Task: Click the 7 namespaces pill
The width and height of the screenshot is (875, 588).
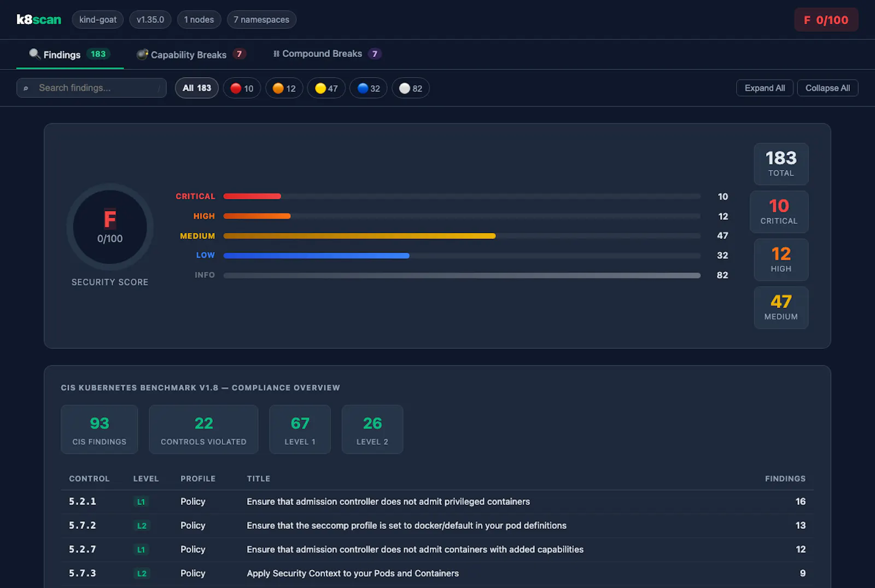Action: click(261, 20)
